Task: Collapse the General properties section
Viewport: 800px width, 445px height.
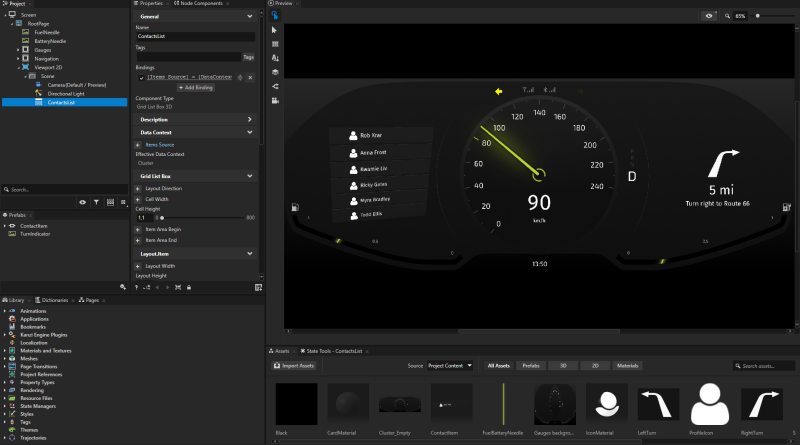Action: point(249,17)
